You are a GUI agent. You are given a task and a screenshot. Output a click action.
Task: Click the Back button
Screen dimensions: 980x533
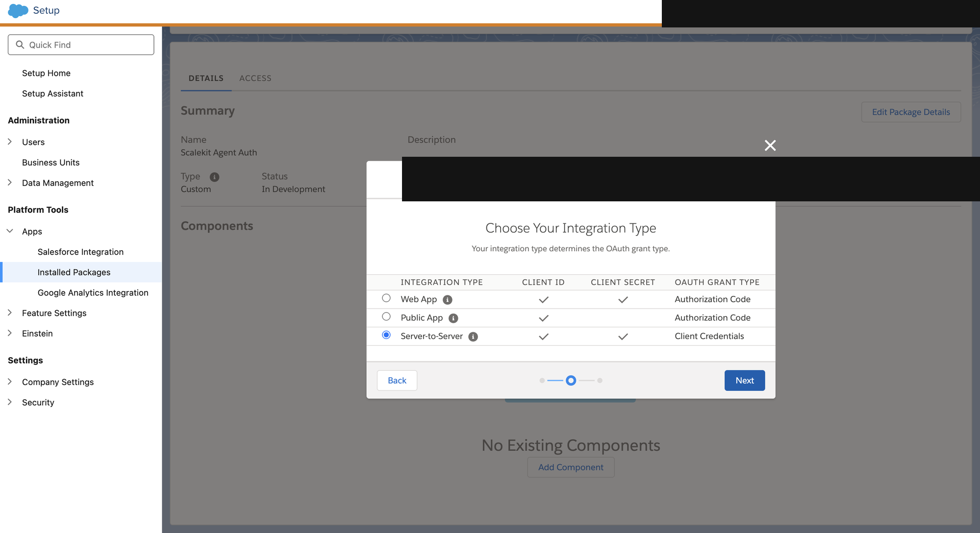[397, 381]
